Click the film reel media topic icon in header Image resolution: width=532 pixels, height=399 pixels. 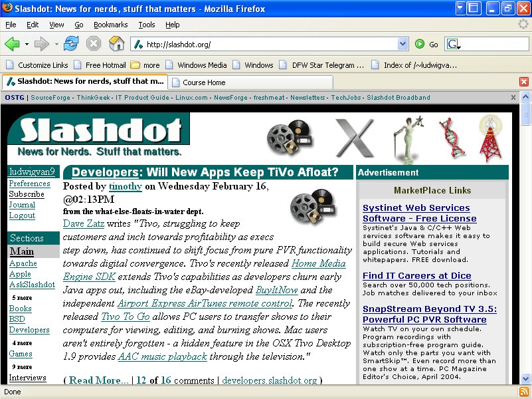point(290,138)
